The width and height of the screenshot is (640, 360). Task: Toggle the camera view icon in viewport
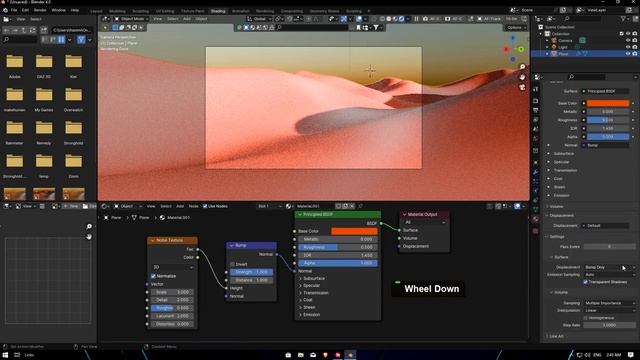522,87
